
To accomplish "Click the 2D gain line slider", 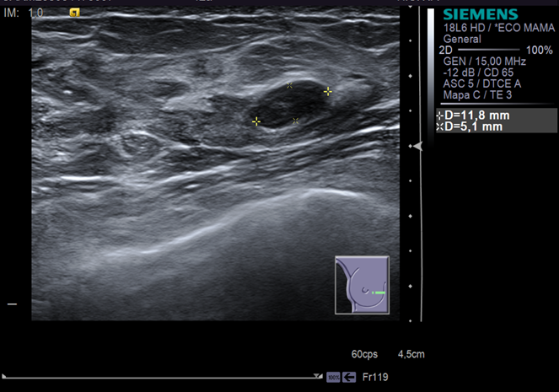I will coord(488,50).
